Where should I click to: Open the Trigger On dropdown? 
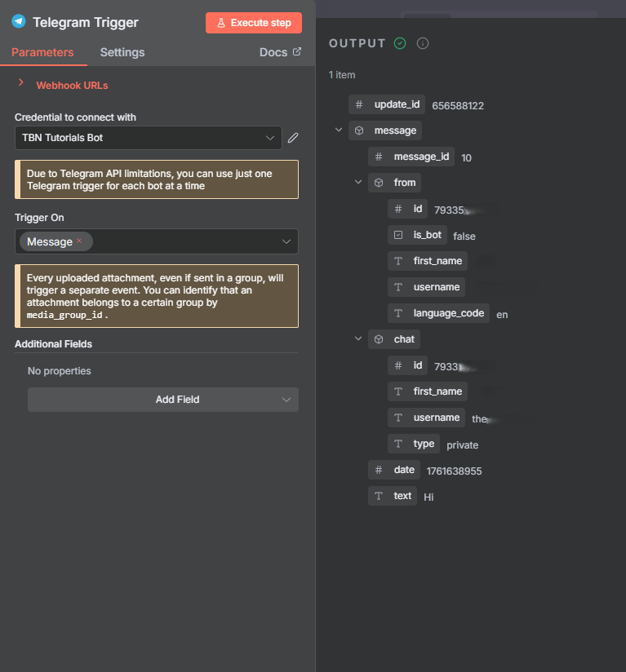pos(286,241)
